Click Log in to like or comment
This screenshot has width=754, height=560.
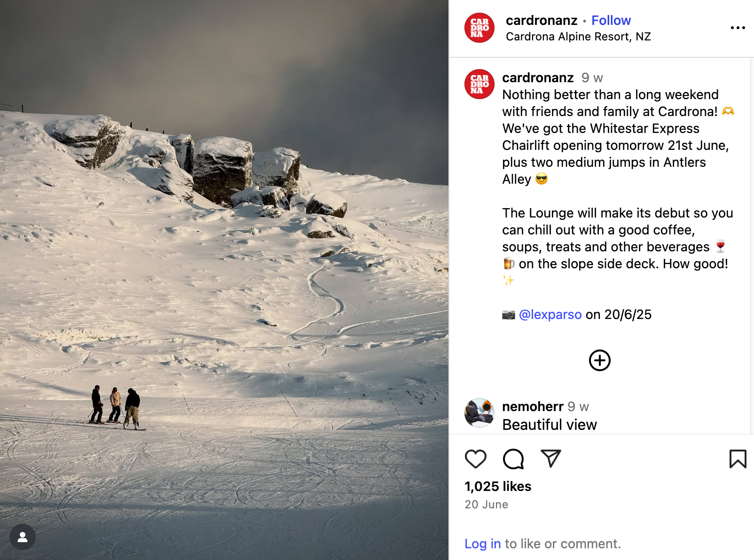click(x=482, y=544)
